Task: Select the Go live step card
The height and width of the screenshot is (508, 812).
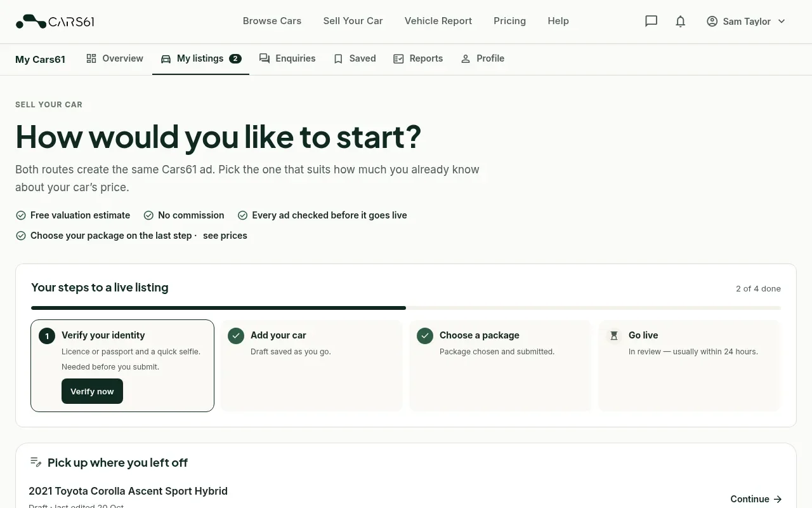Action: 690,366
